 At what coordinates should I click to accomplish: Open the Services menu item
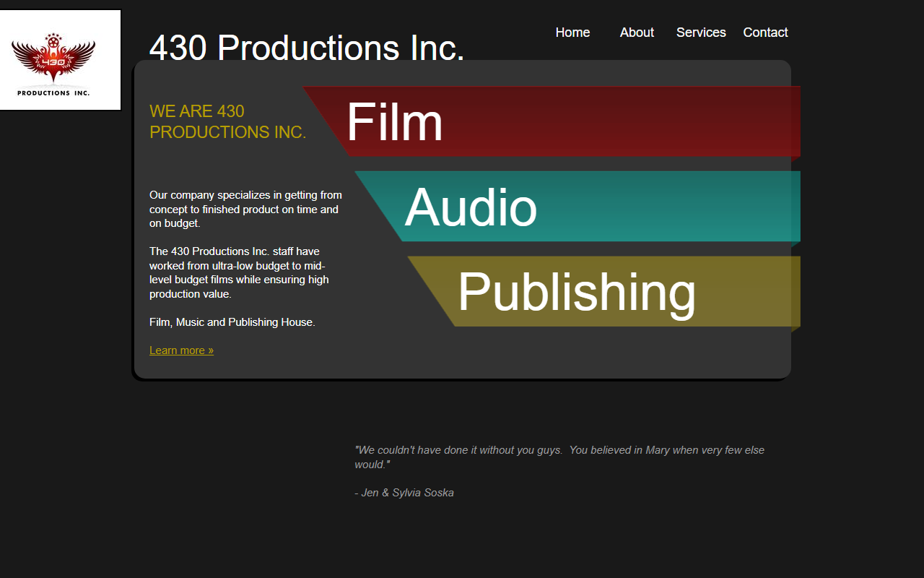(x=701, y=33)
